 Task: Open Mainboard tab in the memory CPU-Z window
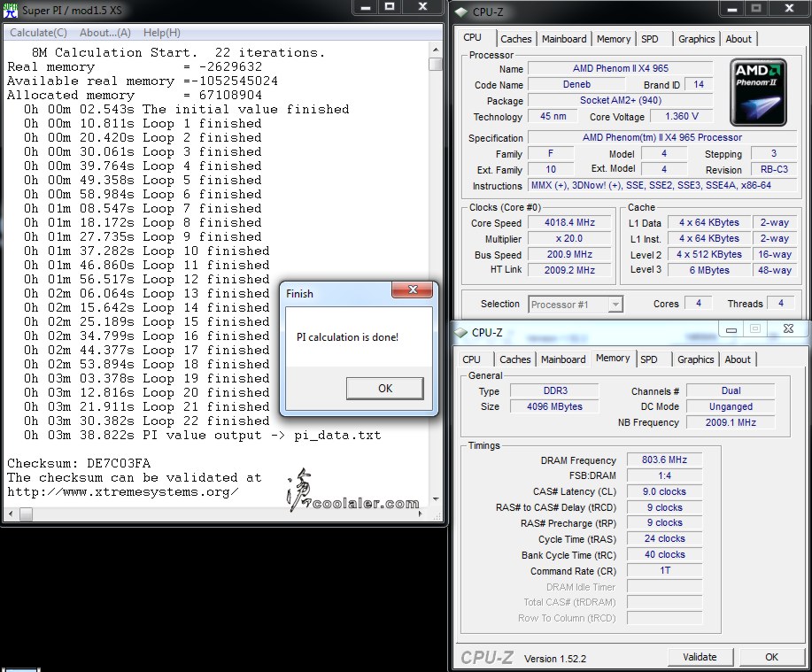pos(563,359)
